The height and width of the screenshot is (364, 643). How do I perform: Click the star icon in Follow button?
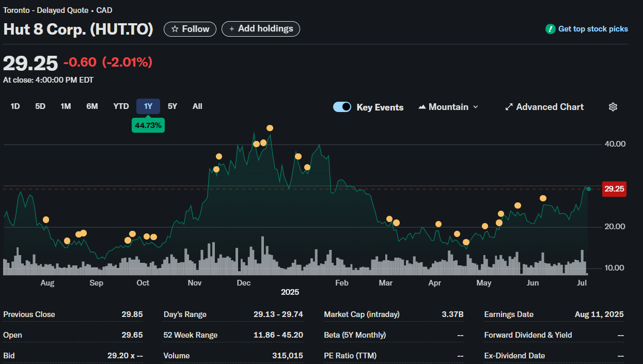point(175,29)
